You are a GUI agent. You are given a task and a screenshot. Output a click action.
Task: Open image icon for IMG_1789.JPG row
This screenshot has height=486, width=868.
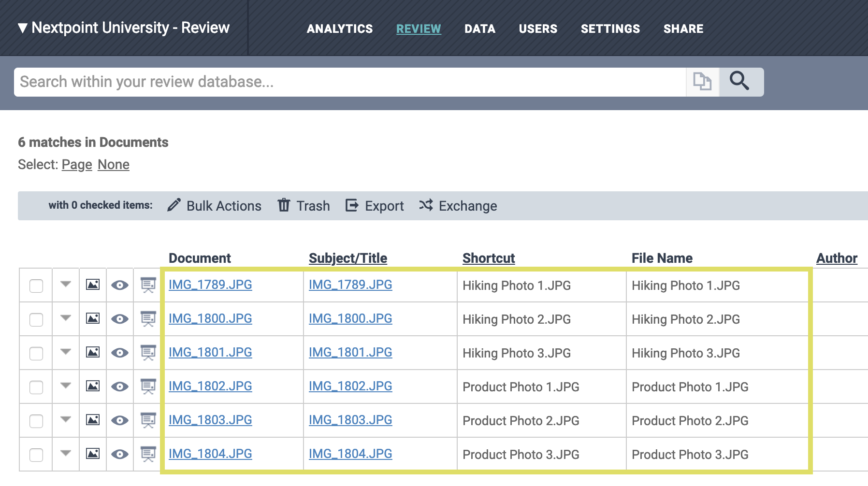click(93, 285)
